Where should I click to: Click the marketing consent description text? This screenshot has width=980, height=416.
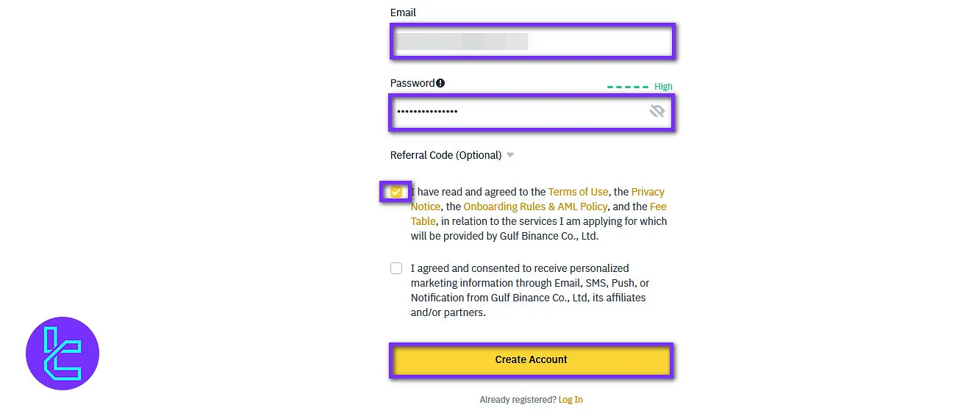(x=529, y=290)
